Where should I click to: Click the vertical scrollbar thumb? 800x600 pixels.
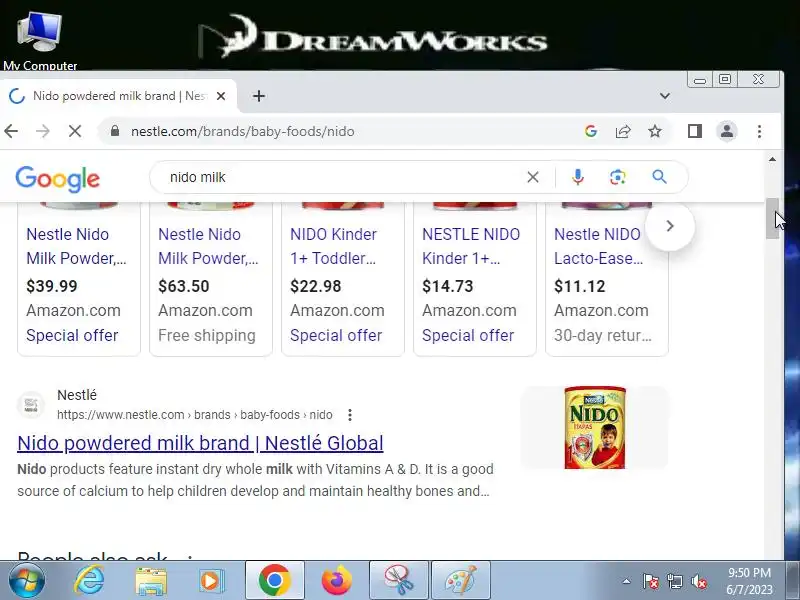point(772,218)
